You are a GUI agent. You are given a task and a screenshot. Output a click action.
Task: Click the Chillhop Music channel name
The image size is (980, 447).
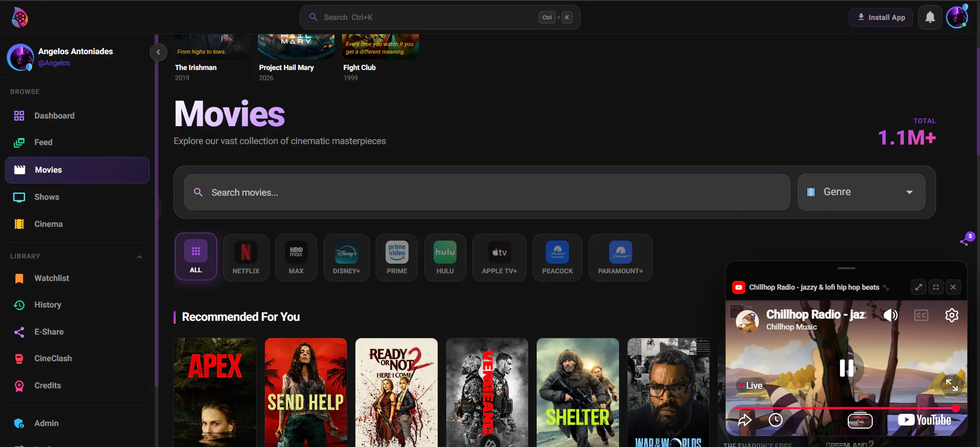[792, 327]
